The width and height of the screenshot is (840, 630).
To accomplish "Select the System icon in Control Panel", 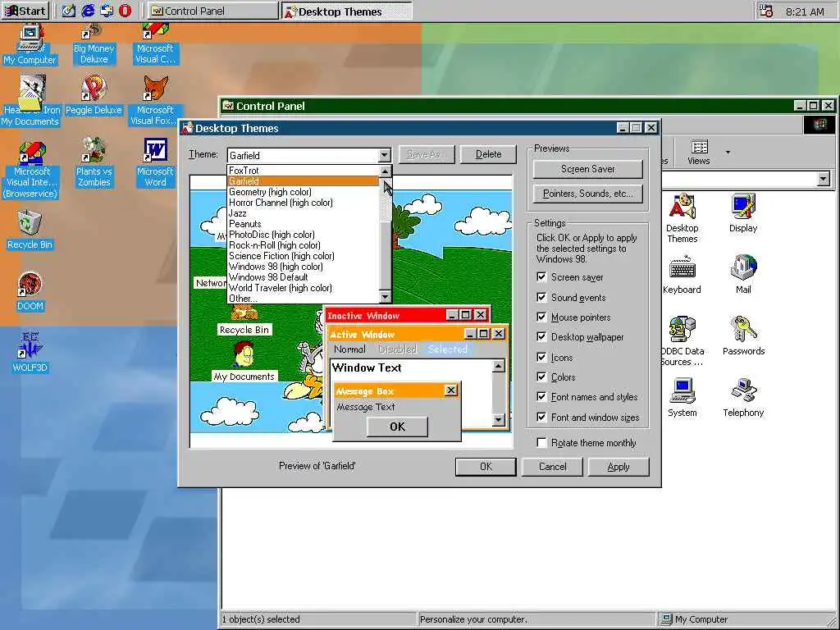I will (682, 398).
